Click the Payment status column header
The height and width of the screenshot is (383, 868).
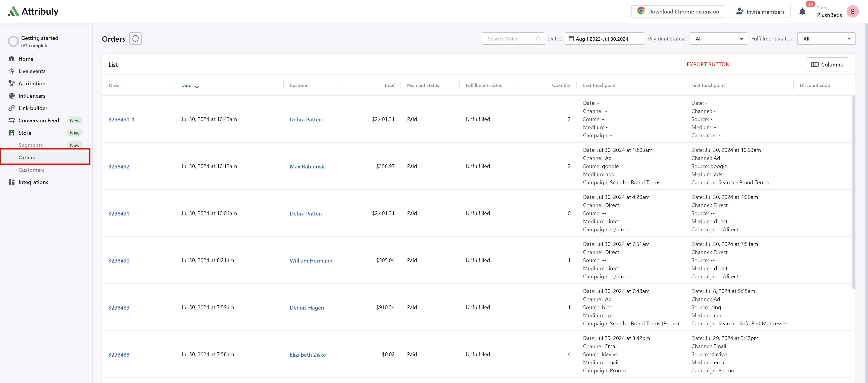click(x=423, y=85)
